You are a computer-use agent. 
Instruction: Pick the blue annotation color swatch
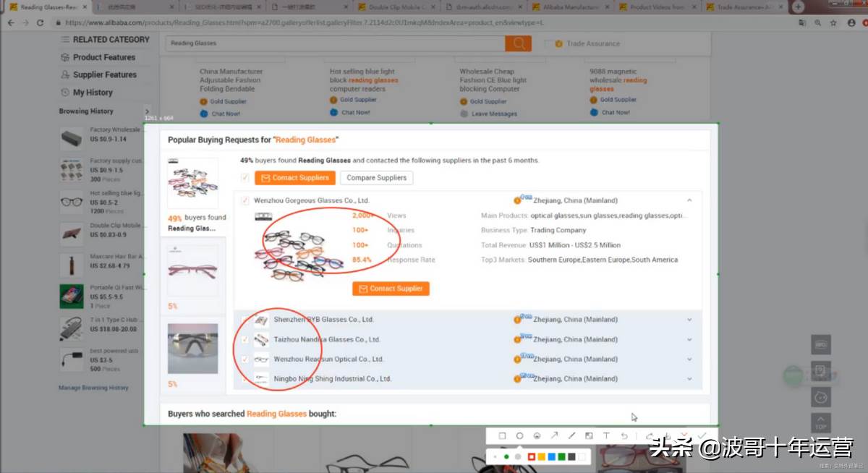pyautogui.click(x=552, y=457)
